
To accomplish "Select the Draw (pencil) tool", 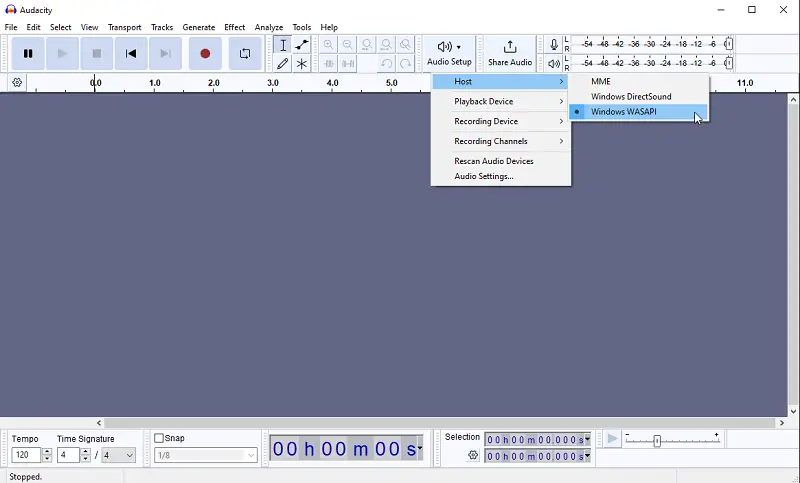I will (283, 64).
